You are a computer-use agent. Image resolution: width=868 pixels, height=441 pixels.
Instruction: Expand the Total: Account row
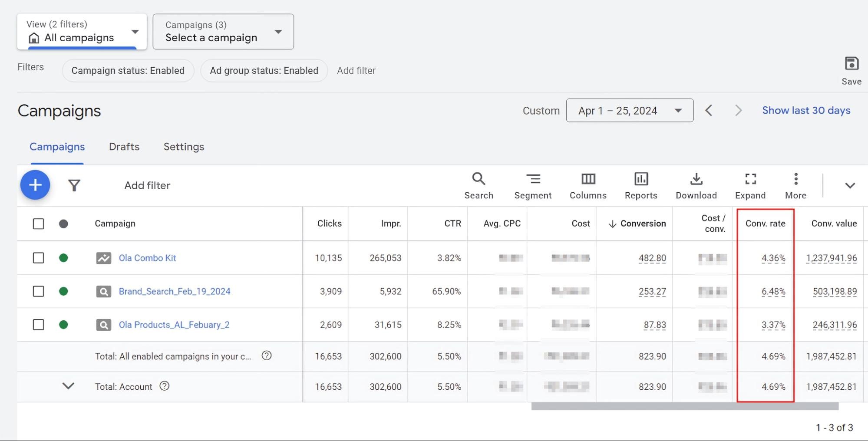[68, 386]
